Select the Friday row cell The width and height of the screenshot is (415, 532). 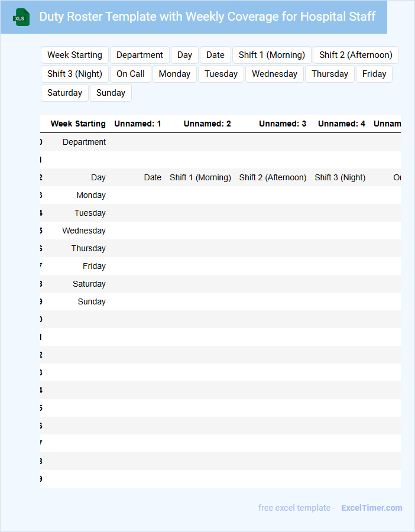(x=94, y=267)
